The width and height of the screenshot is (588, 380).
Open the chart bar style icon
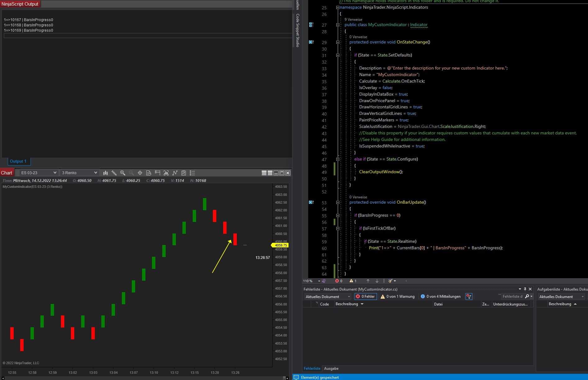click(x=105, y=173)
